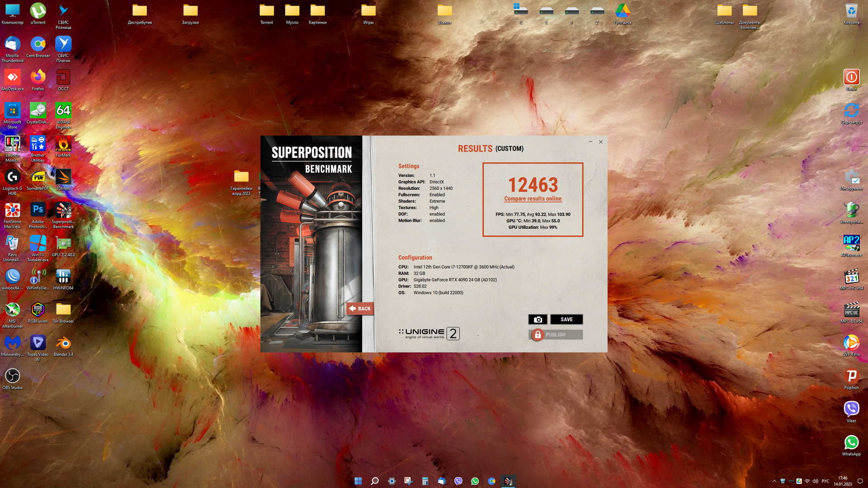Open 3DMark desktop shortcut
Screen dimensions: 868x488
[63, 178]
